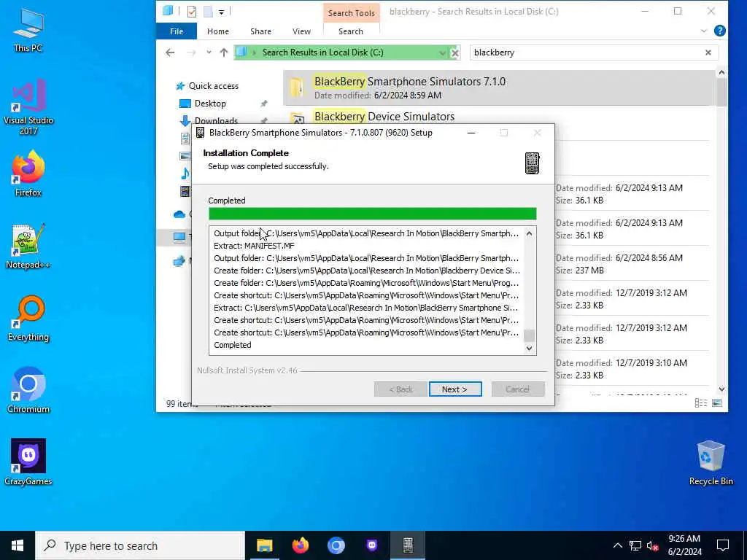Clear the blackberry search text
The height and width of the screenshot is (560, 747).
pos(708,52)
